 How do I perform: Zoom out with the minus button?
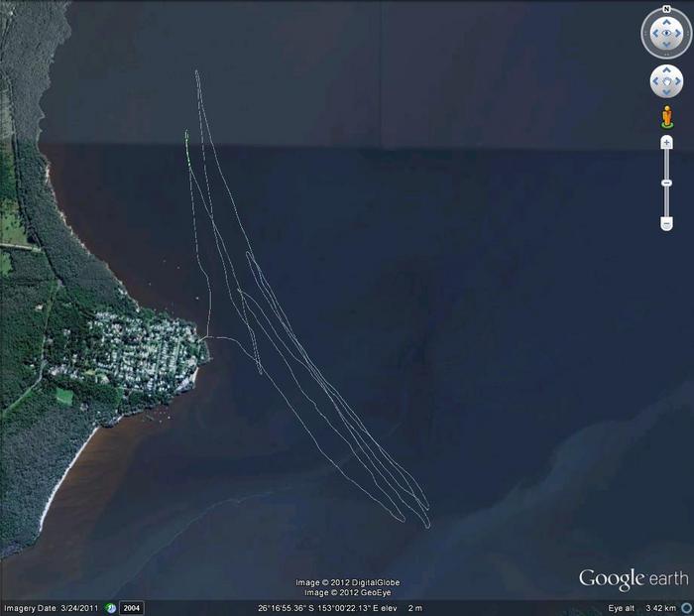(666, 224)
